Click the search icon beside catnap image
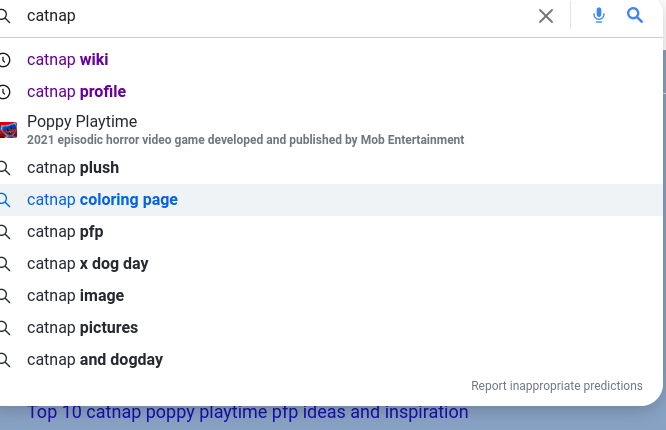This screenshot has width=666, height=430. 5,296
